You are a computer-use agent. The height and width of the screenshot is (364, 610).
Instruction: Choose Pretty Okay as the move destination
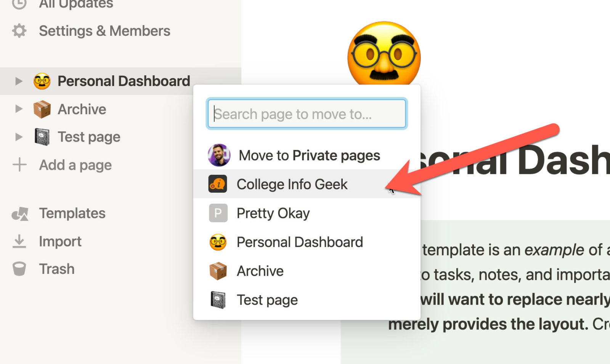point(273,213)
